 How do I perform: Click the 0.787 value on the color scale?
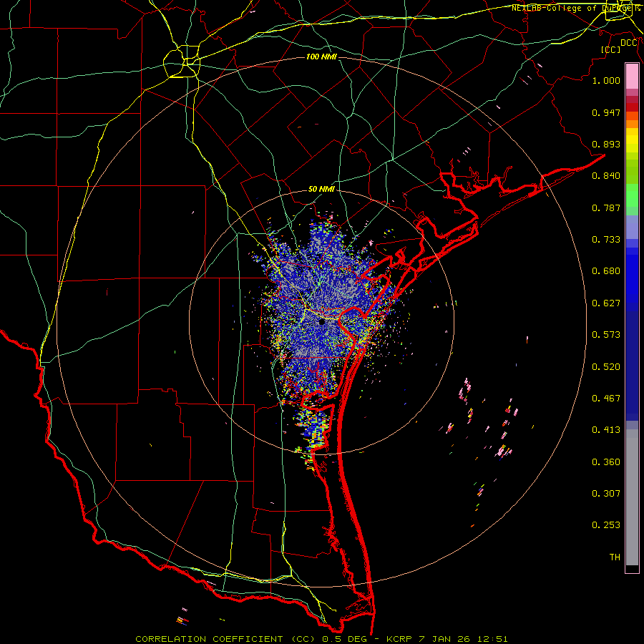point(606,208)
